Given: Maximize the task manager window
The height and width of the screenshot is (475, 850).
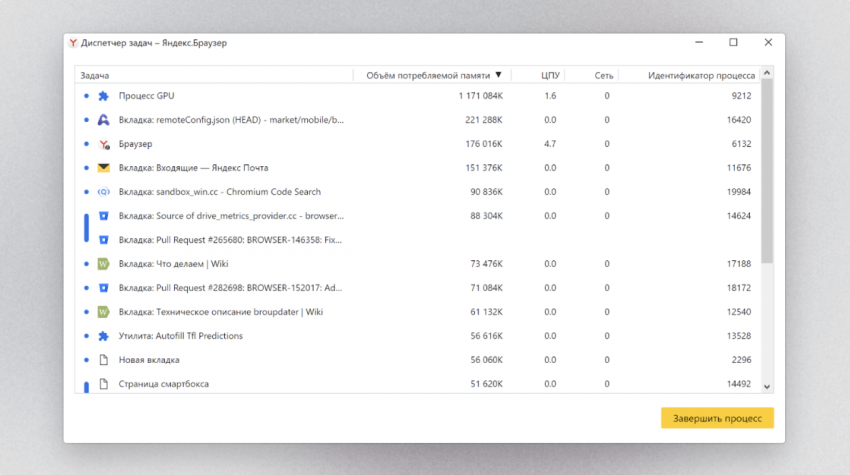Looking at the screenshot, I should (733, 42).
